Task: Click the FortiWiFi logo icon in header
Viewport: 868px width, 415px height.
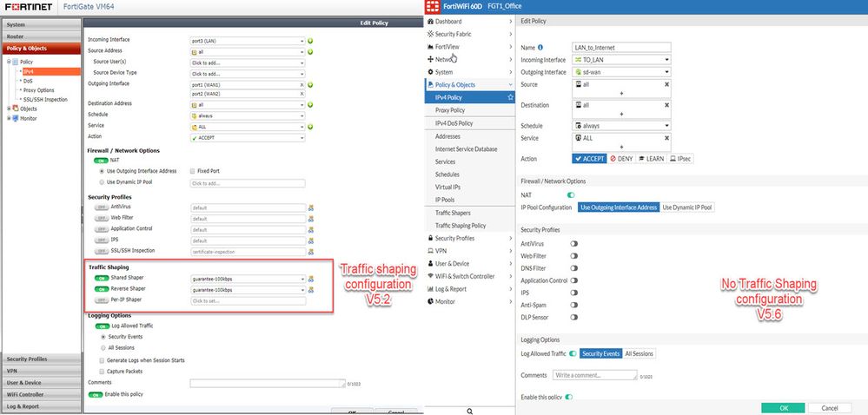Action: pos(433,7)
